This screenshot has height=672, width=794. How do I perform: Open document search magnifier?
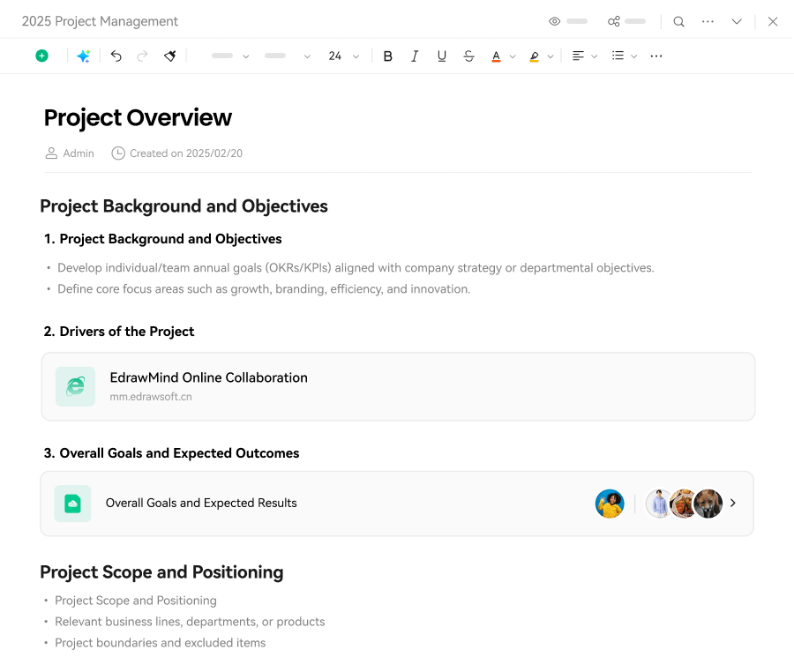[x=678, y=21]
